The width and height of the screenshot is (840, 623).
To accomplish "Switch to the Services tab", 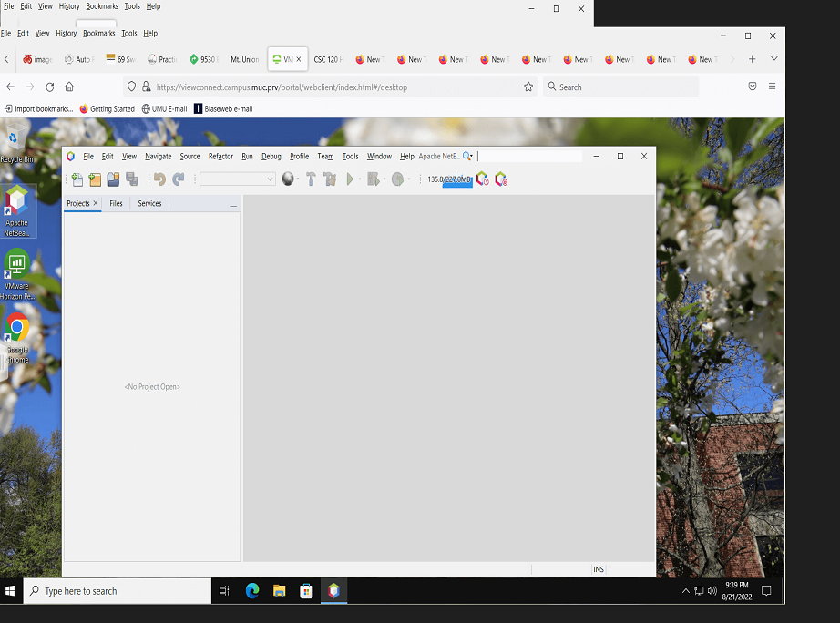I will [149, 203].
